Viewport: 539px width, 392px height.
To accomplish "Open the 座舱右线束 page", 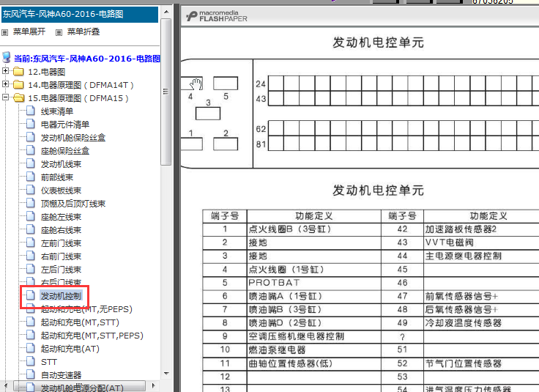I will click(x=61, y=230).
